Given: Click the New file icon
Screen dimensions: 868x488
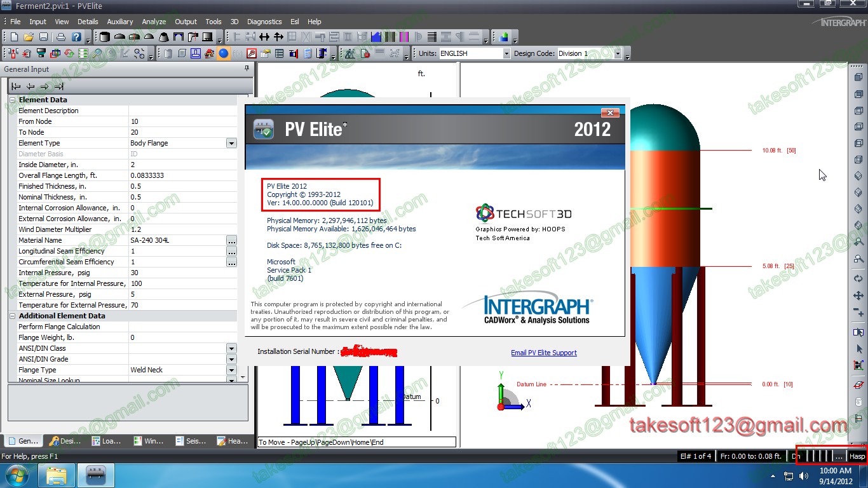Looking at the screenshot, I should click(x=14, y=37).
